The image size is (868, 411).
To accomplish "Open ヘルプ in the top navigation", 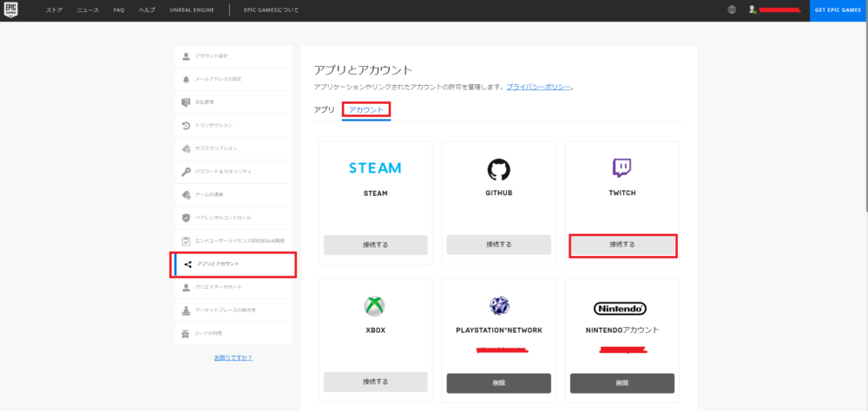I will pos(148,10).
